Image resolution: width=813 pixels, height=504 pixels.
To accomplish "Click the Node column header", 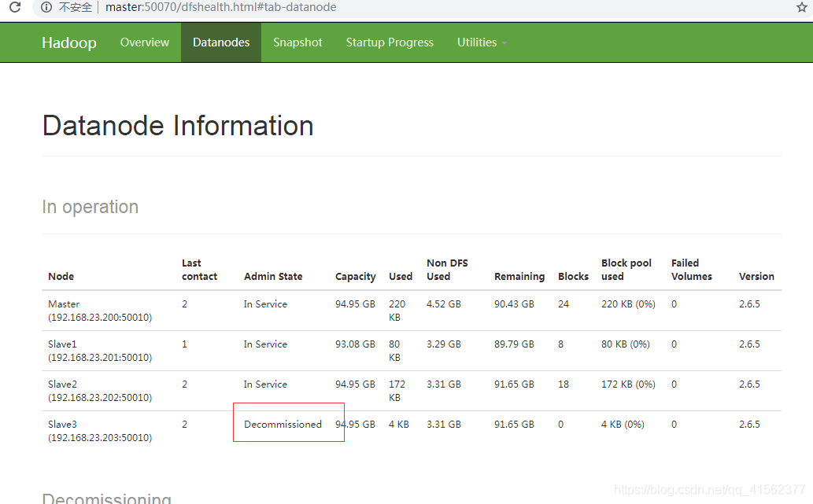I will click(61, 277).
